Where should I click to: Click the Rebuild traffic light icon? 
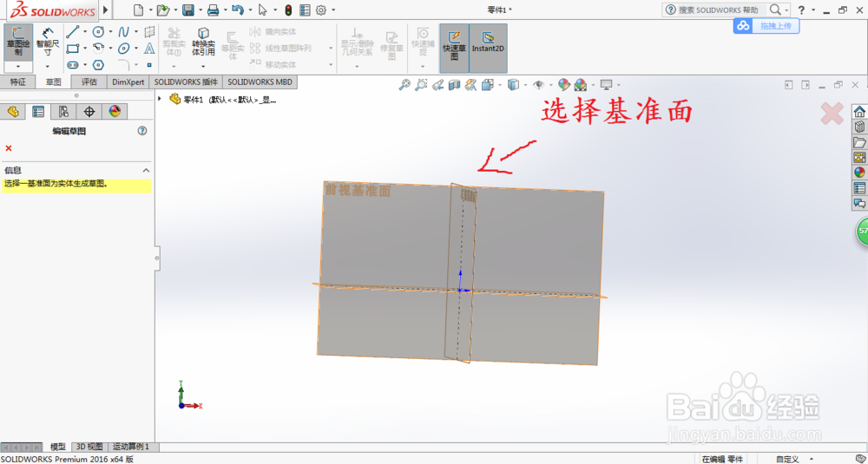point(288,10)
